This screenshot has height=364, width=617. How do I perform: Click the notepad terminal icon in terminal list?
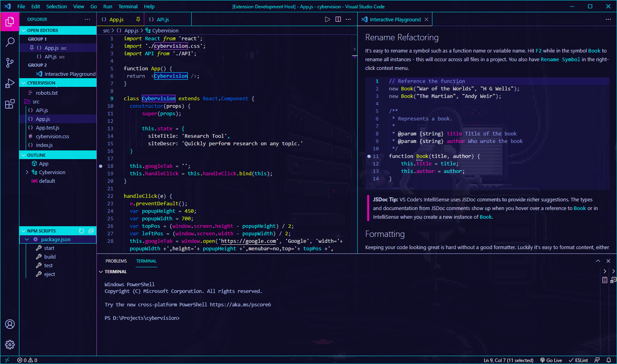click(605, 280)
